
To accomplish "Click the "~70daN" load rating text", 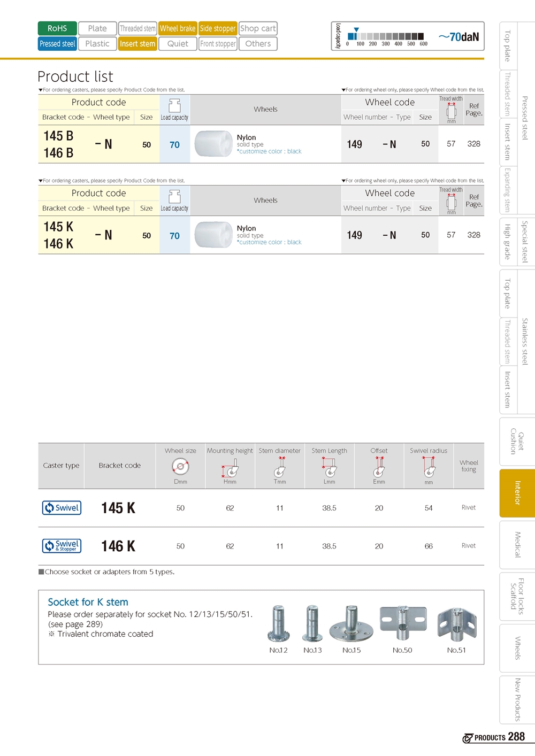I will click(x=458, y=37).
